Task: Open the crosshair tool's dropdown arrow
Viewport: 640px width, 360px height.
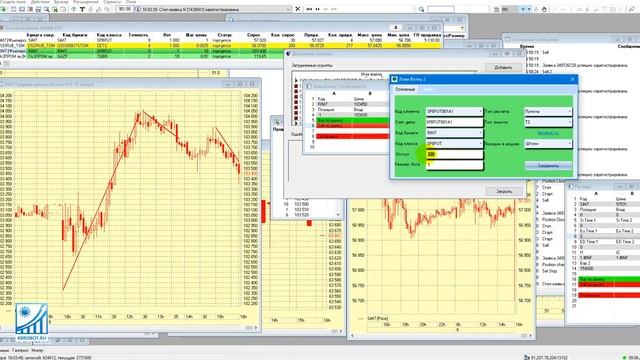Action: (529, 9)
